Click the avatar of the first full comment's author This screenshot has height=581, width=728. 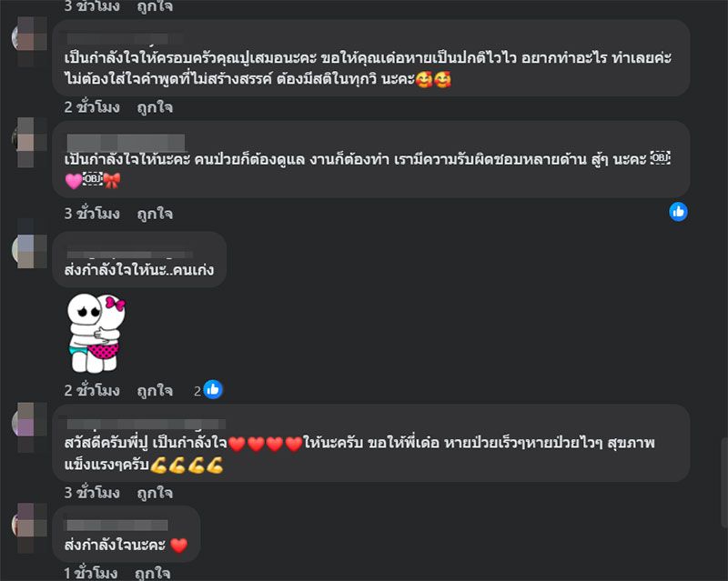29,39
